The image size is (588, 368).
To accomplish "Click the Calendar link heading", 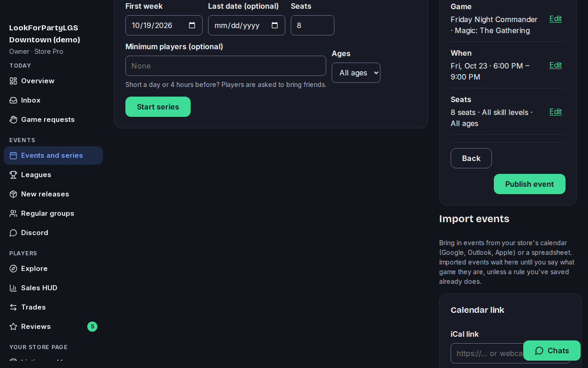I will (x=477, y=310).
